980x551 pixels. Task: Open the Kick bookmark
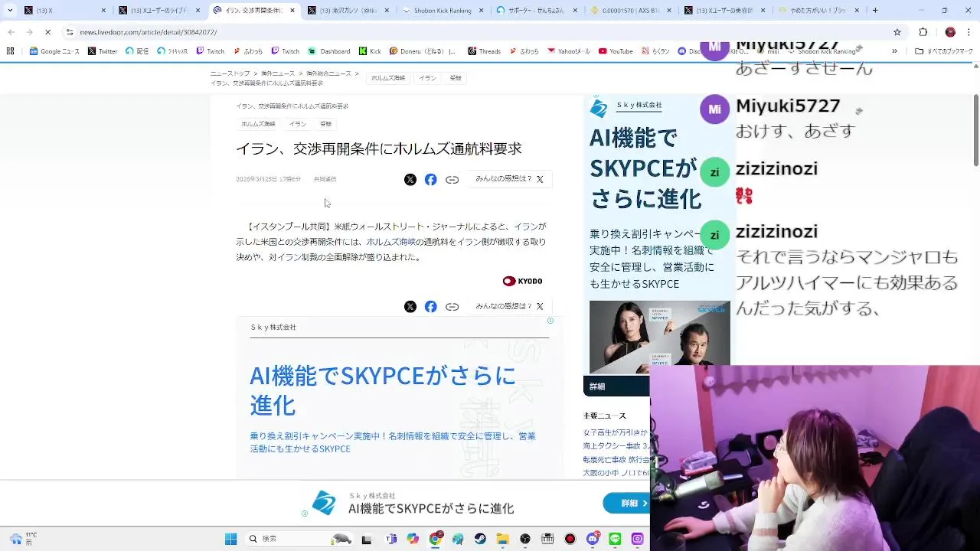point(370,51)
